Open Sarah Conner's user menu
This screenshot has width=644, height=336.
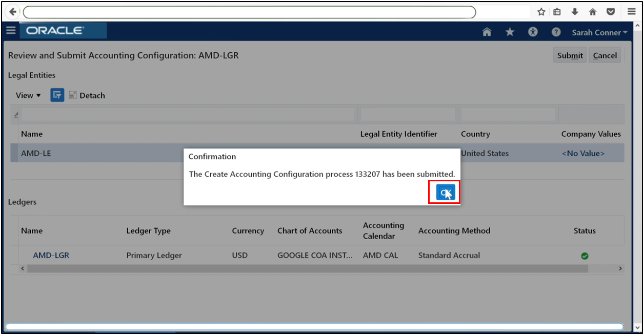(x=599, y=32)
